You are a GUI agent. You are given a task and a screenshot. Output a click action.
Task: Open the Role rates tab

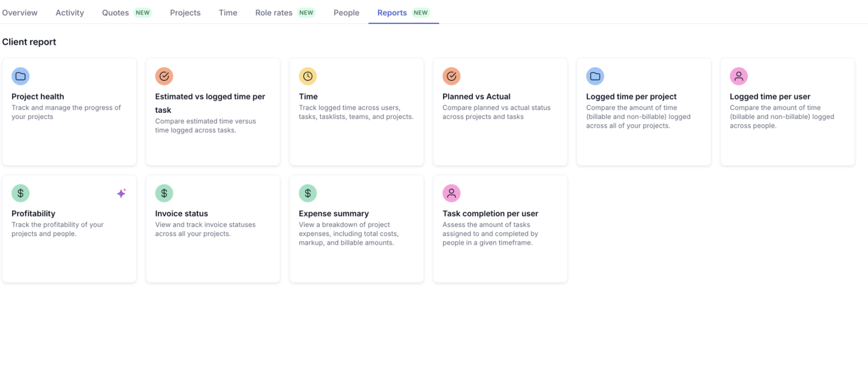click(273, 12)
